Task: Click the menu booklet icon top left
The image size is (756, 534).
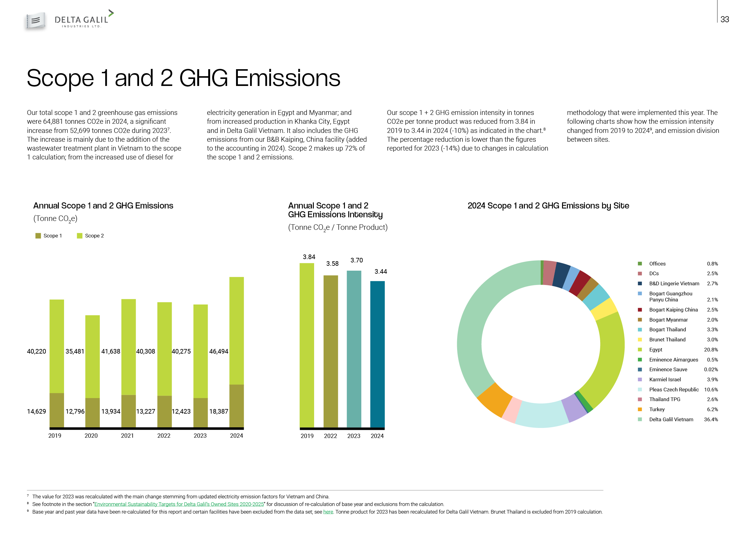Action: pos(36,21)
